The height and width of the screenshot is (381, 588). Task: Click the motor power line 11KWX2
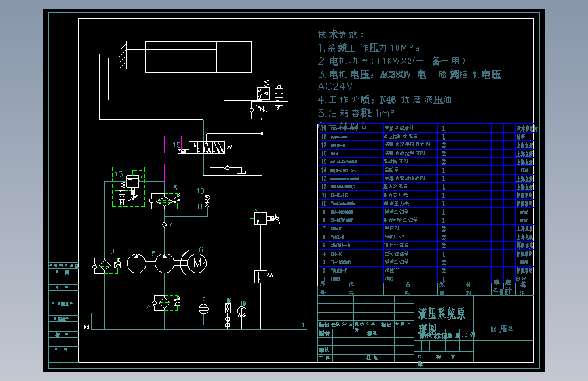coord(391,61)
